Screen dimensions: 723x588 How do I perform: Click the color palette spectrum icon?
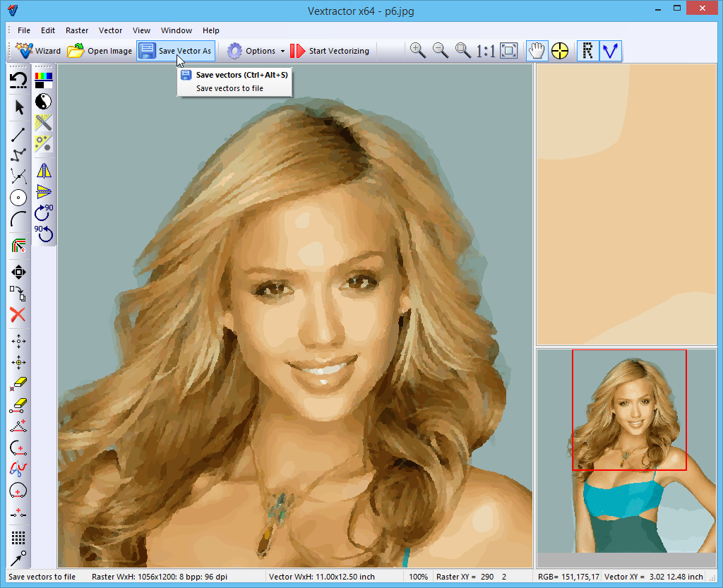point(44,79)
